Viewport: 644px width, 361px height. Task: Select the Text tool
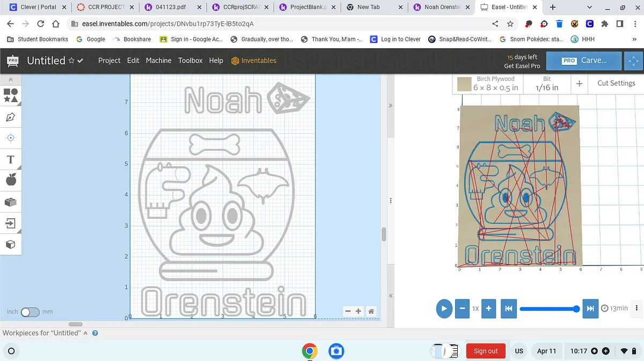pos(11,159)
